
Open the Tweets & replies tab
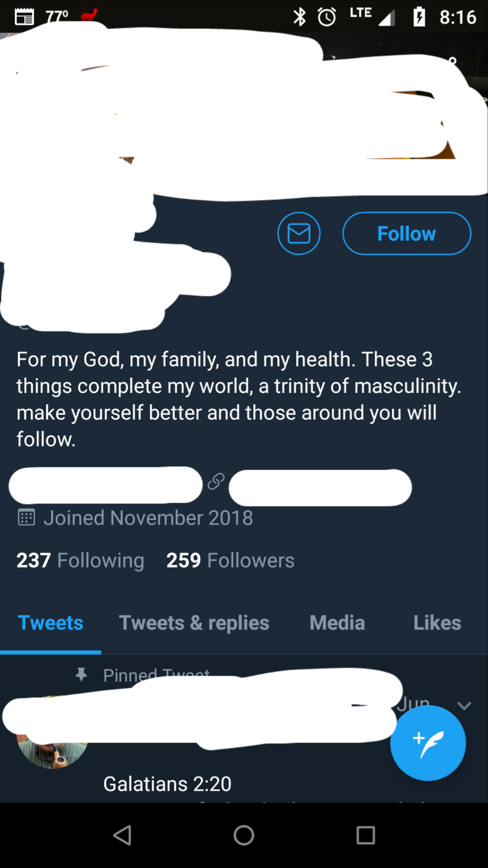(194, 623)
